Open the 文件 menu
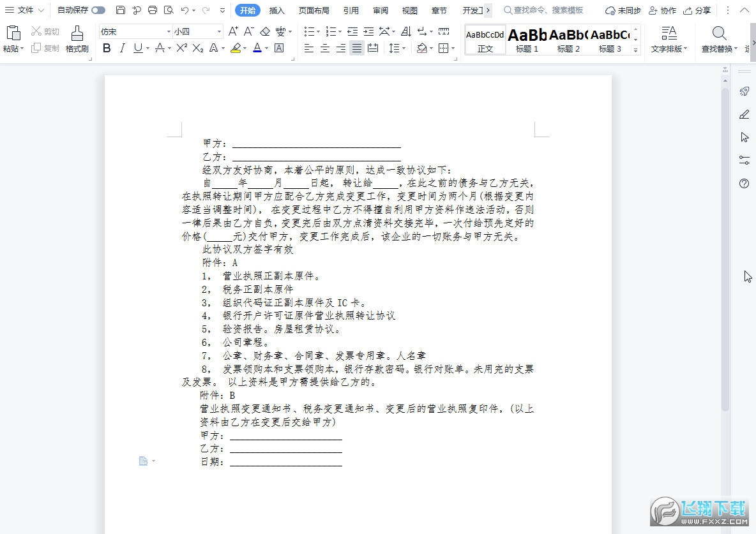This screenshot has width=756, height=534. pos(24,10)
